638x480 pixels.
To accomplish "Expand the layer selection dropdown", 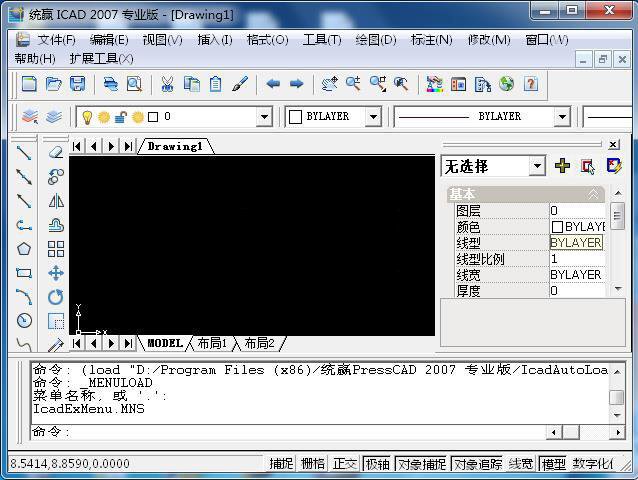I will point(264,117).
